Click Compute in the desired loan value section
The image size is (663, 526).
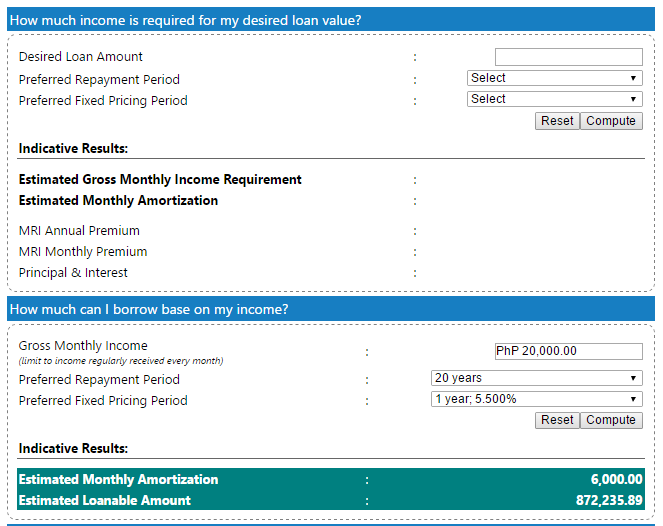coord(611,121)
